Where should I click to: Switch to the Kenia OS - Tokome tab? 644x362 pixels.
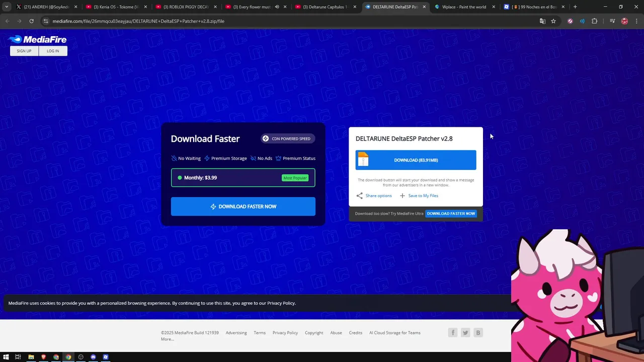116,7
